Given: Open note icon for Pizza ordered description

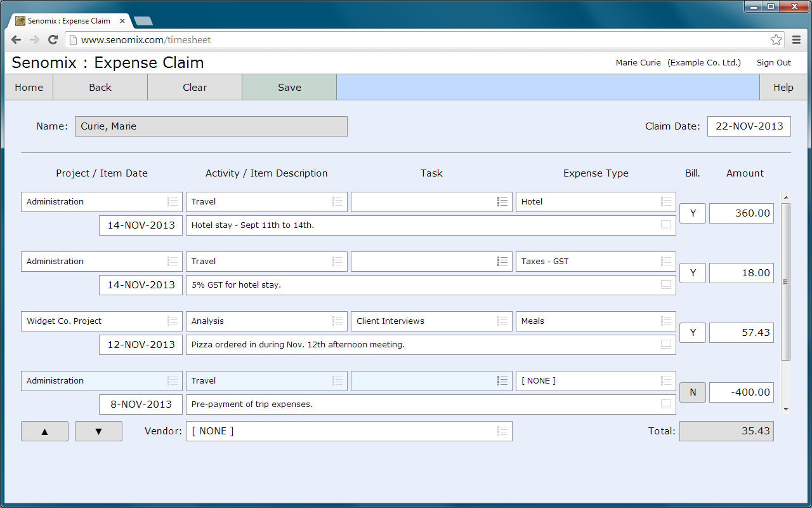Looking at the screenshot, I should (x=666, y=344).
